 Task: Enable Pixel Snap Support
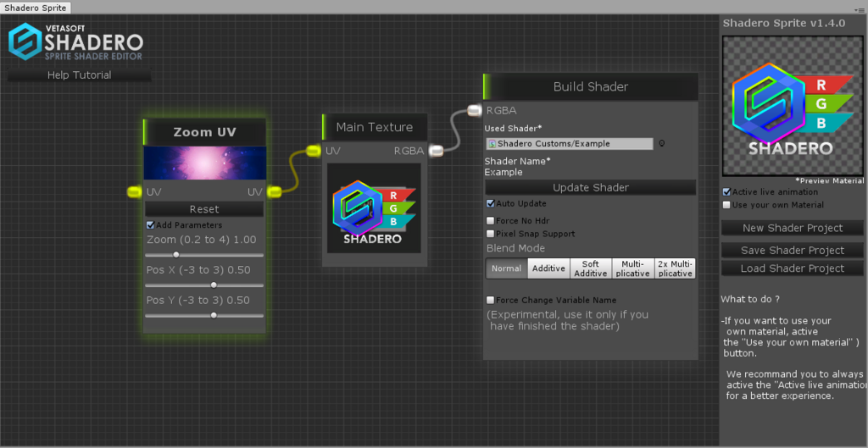pyautogui.click(x=490, y=234)
